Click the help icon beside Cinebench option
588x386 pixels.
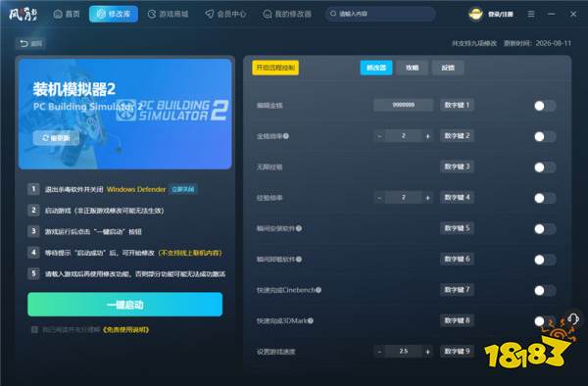tap(318, 290)
